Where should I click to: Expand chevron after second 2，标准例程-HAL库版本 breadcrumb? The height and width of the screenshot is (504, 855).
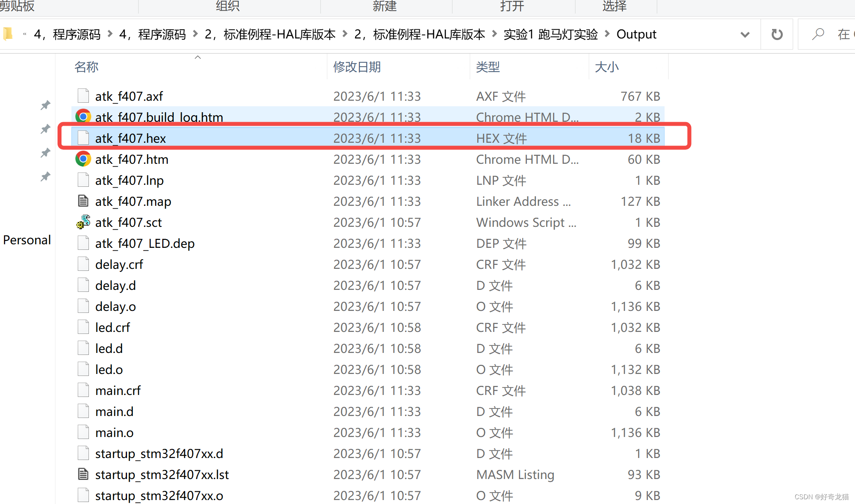coord(494,34)
